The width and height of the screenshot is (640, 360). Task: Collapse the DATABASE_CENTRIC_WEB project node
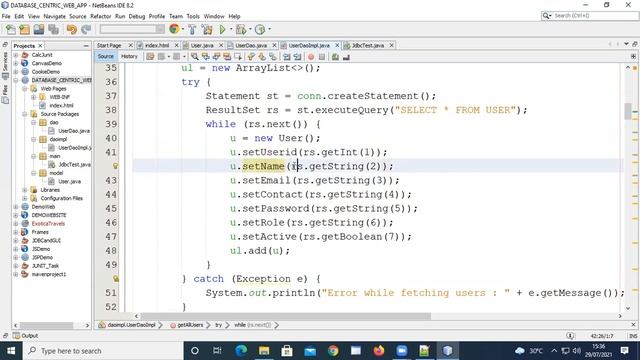pos(16,80)
